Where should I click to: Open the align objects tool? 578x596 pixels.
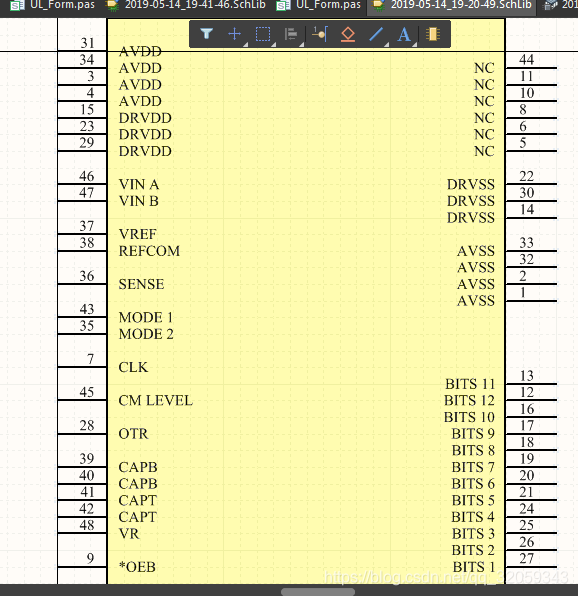coord(291,34)
